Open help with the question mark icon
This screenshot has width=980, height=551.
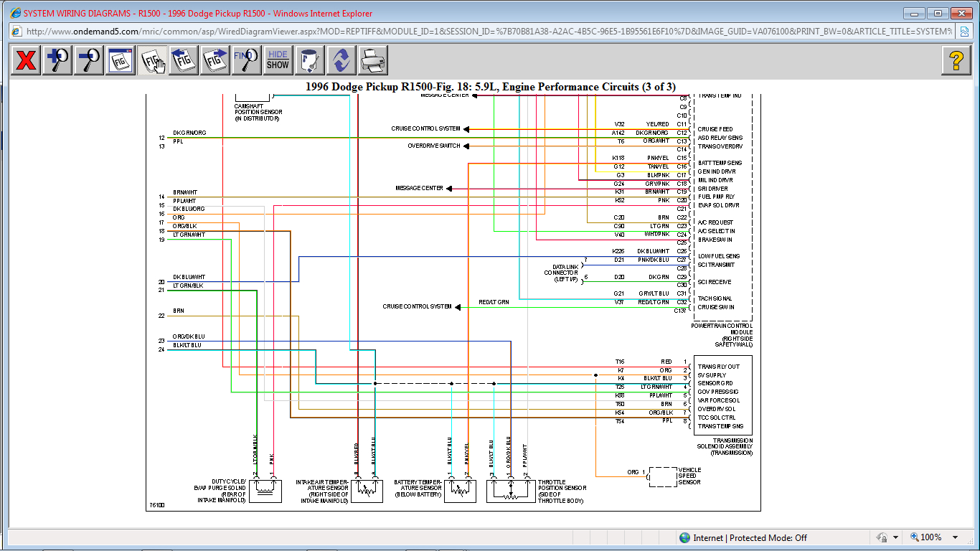[956, 60]
